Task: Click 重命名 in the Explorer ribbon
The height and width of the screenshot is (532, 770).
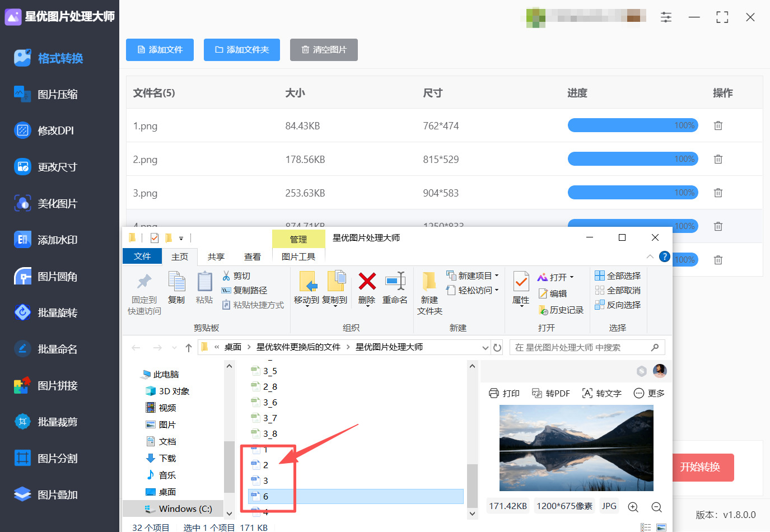Action: (x=395, y=288)
